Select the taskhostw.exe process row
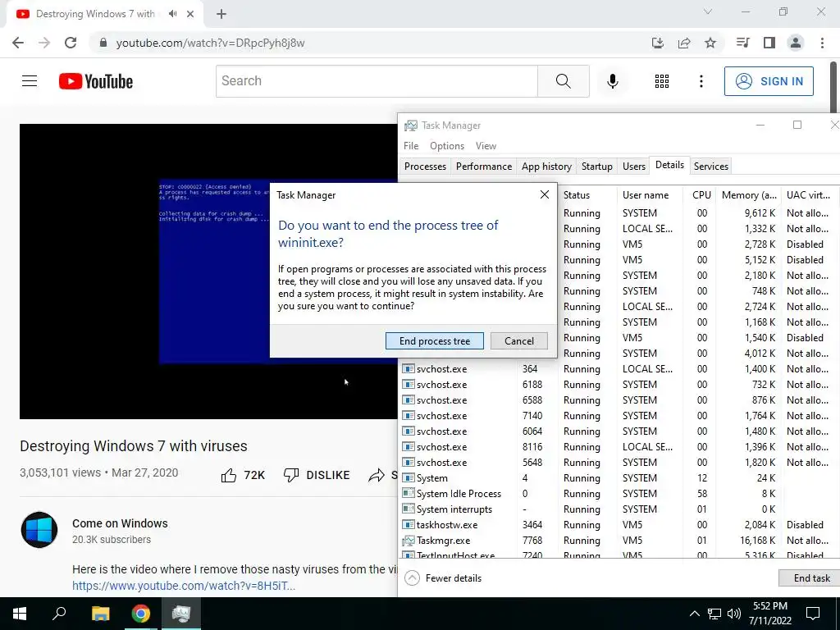The height and width of the screenshot is (630, 840). (x=620, y=525)
